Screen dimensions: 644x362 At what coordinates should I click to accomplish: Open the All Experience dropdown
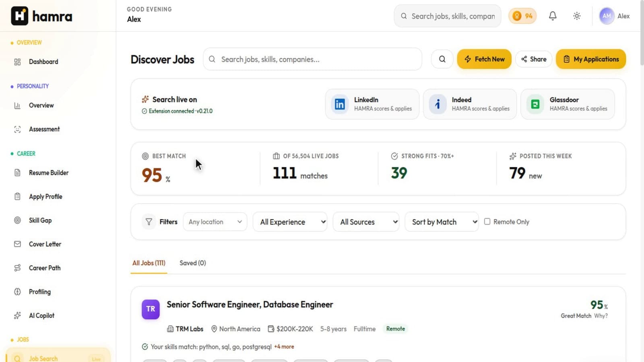(x=290, y=222)
